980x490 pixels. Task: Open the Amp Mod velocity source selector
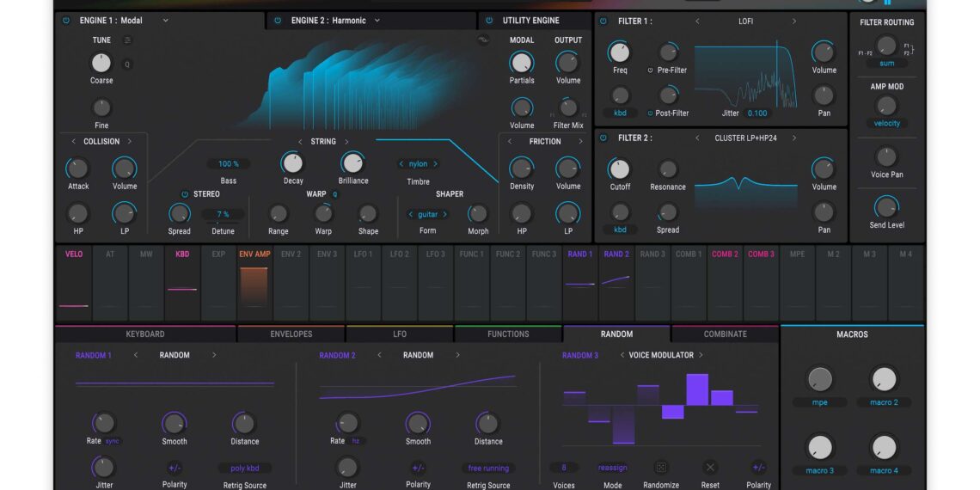(886, 123)
